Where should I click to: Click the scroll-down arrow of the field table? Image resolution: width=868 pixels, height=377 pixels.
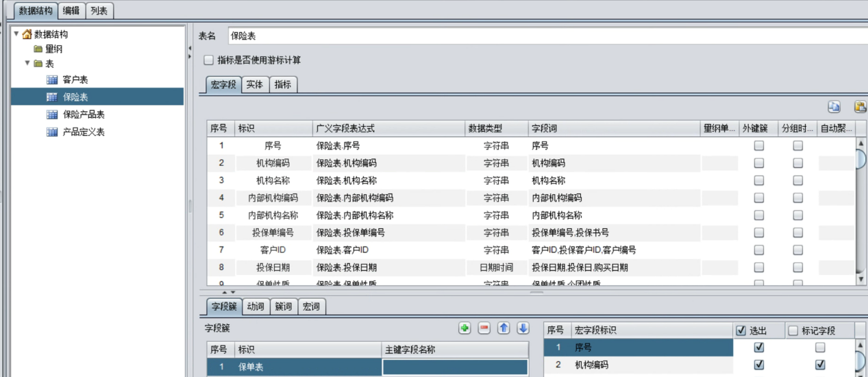(861, 280)
